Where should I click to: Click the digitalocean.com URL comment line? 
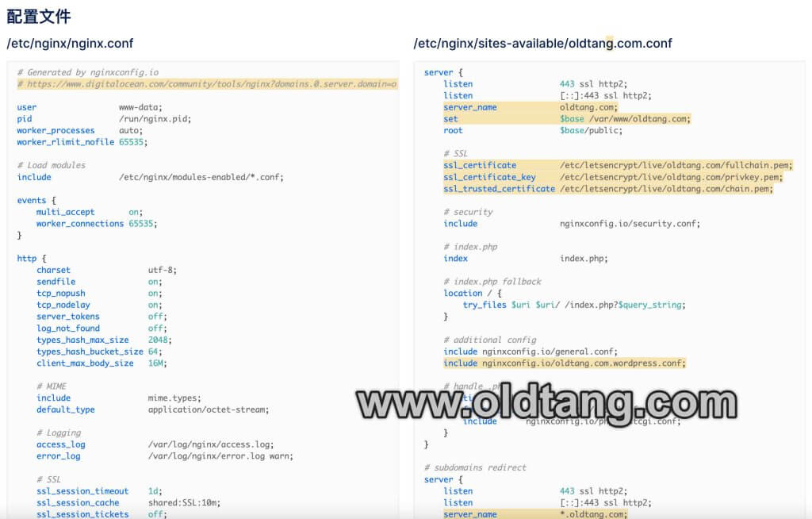coord(206,84)
